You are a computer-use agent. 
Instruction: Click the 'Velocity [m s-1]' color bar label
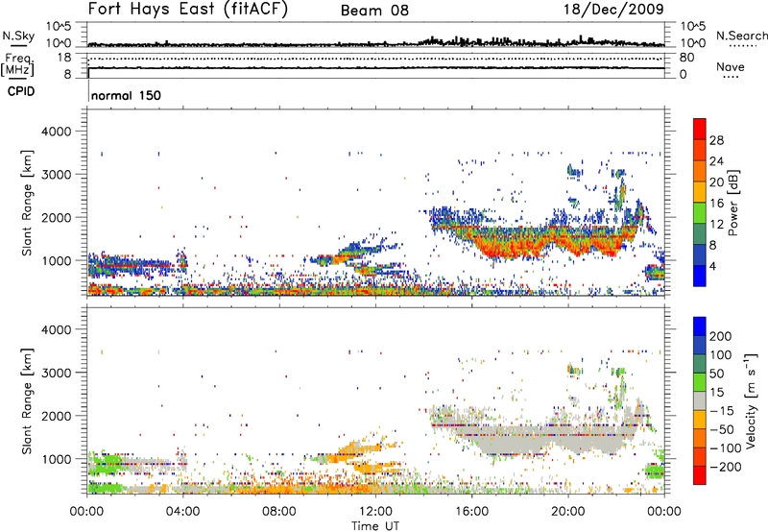(x=751, y=400)
